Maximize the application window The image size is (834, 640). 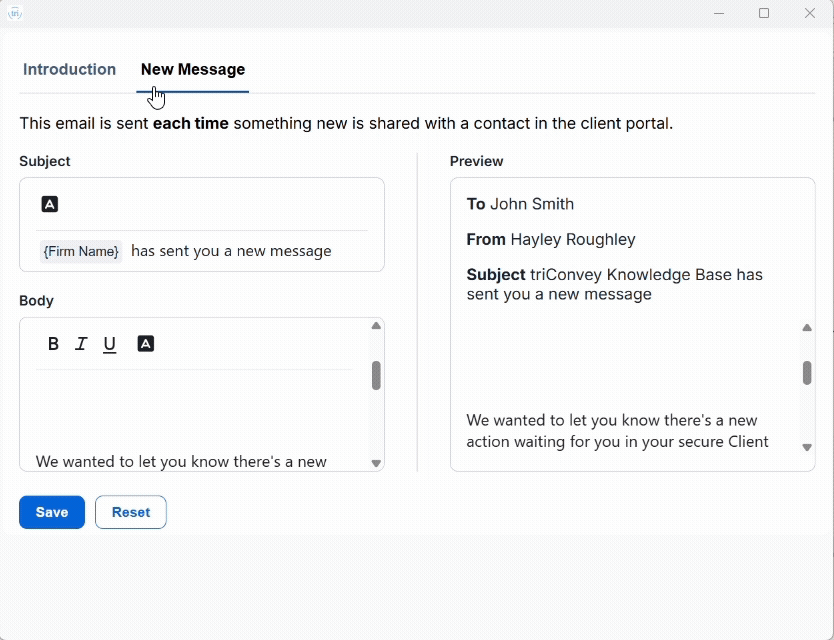pos(764,13)
